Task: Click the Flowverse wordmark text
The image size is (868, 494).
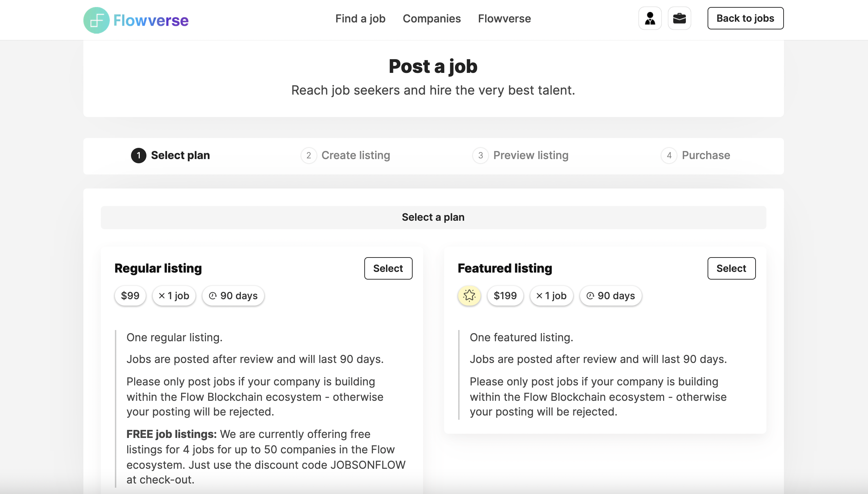Action: click(x=151, y=21)
